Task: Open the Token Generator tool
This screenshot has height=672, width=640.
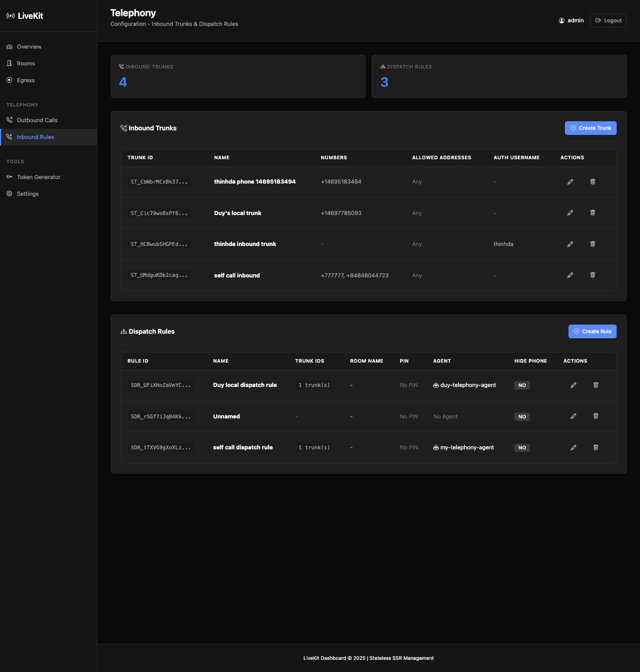Action: [39, 177]
